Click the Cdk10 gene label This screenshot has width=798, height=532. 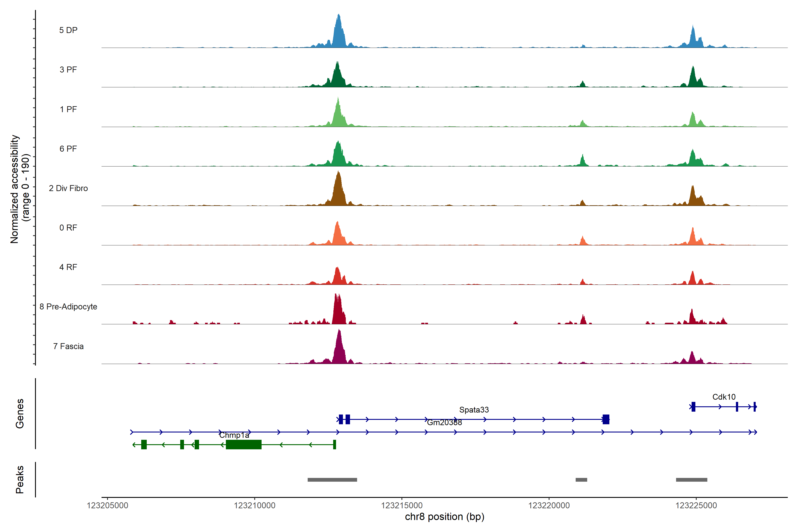[x=724, y=397]
